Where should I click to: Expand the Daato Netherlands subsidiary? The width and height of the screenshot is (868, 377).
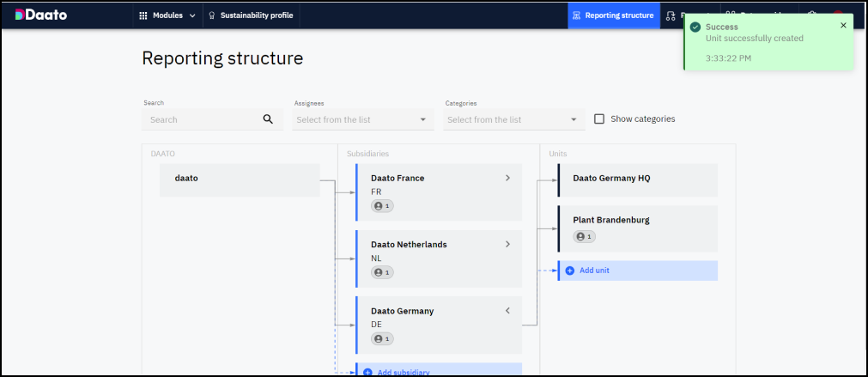click(x=507, y=244)
